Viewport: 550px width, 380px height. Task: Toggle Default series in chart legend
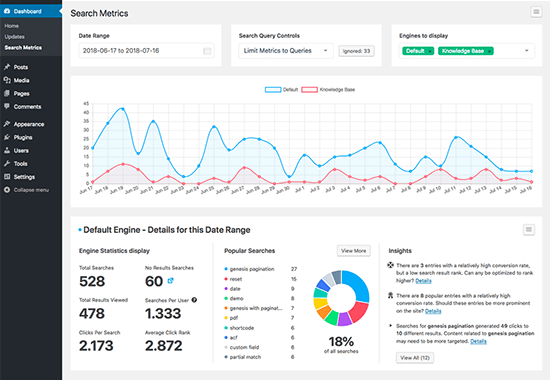coord(281,89)
